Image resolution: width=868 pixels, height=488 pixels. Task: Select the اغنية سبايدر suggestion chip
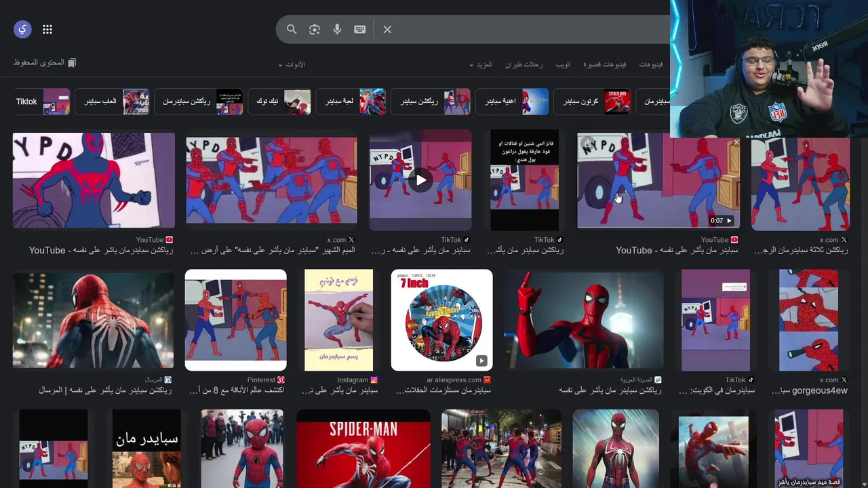coord(512,102)
